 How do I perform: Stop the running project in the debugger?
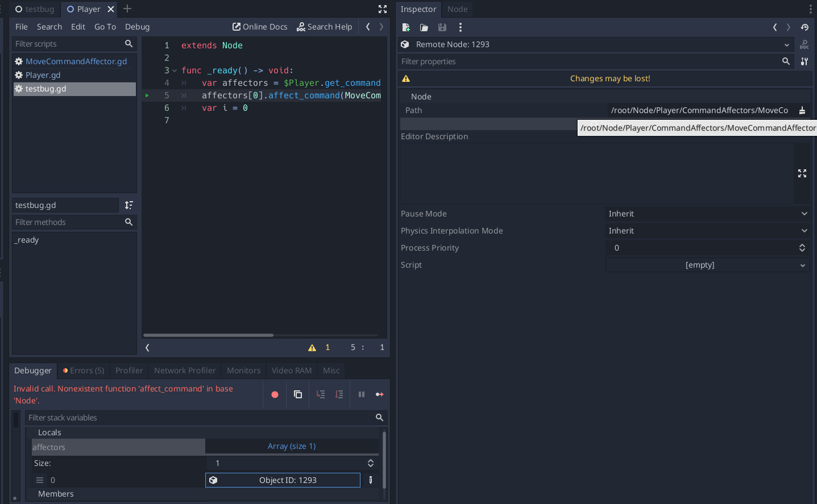click(275, 394)
